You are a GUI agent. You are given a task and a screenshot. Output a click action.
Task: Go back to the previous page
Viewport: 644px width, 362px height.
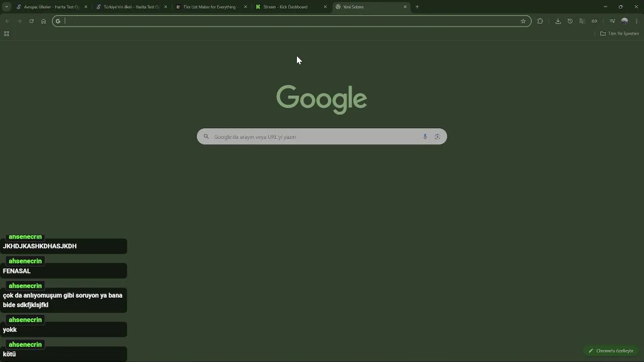pyautogui.click(x=7, y=21)
